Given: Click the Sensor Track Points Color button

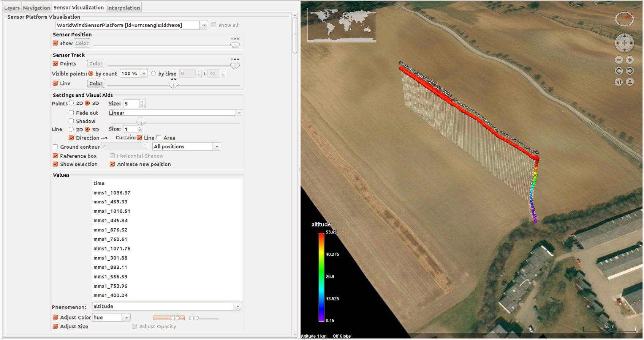Looking at the screenshot, I should pyautogui.click(x=96, y=64).
